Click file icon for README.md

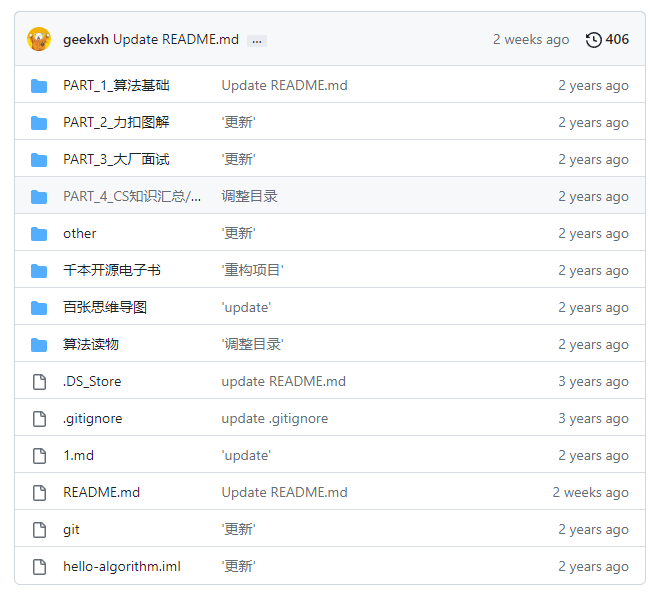pos(40,493)
